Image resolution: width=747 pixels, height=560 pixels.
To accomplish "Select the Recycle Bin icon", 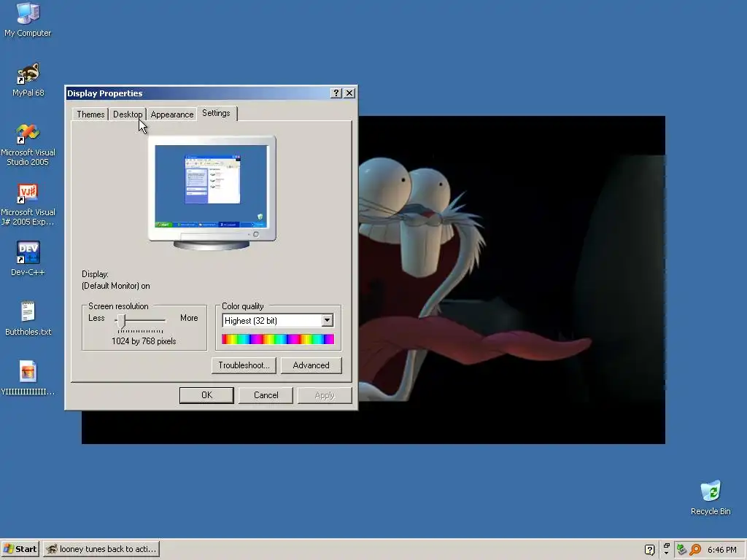I will coord(711,497).
